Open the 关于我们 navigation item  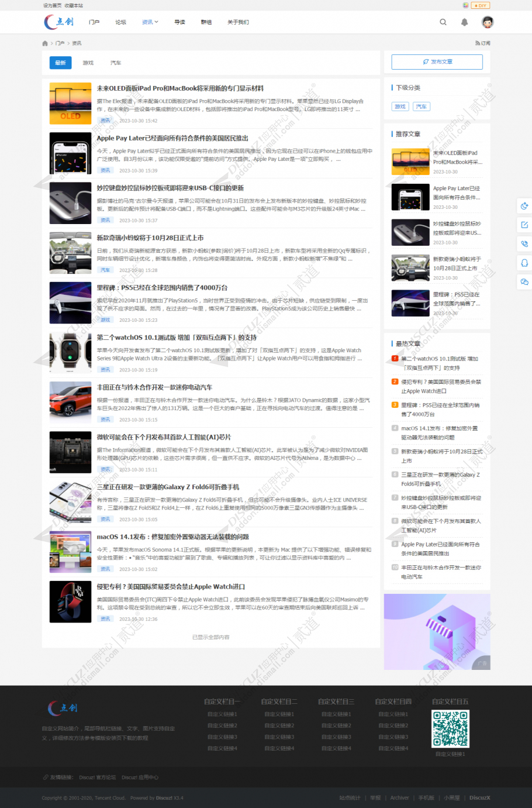(238, 22)
